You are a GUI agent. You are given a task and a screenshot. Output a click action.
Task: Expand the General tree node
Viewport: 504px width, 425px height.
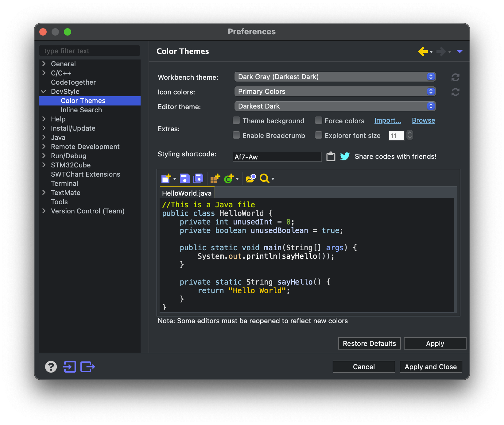(44, 63)
